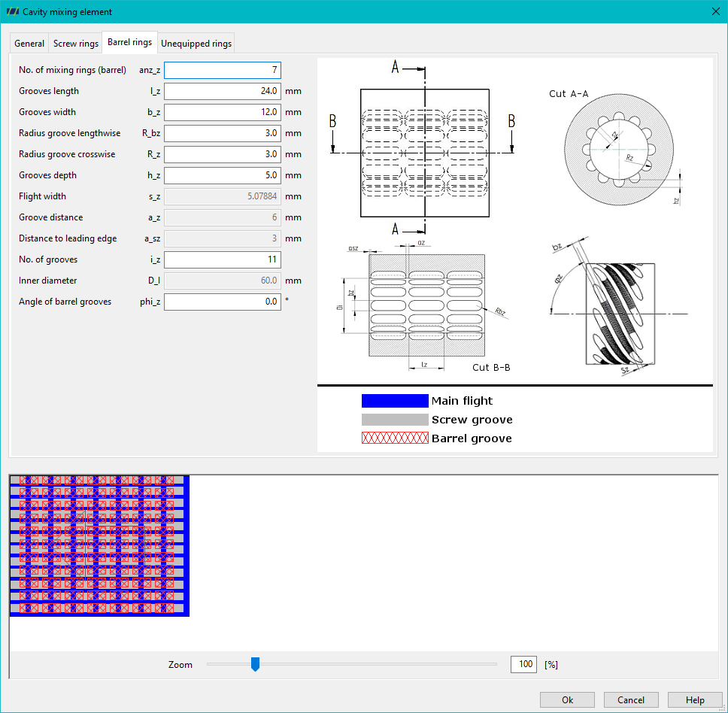Click the app icon in title bar
728x713 pixels.
tap(13, 11)
